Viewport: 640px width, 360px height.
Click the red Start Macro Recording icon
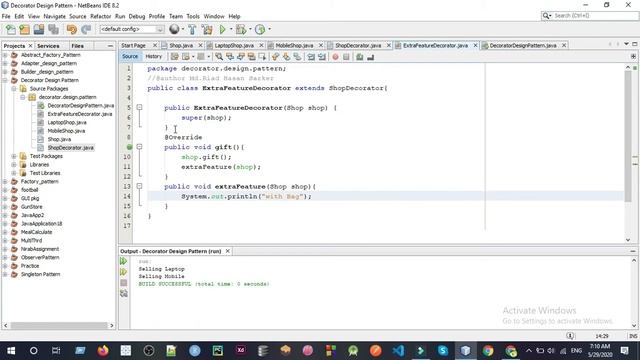[x=335, y=57]
